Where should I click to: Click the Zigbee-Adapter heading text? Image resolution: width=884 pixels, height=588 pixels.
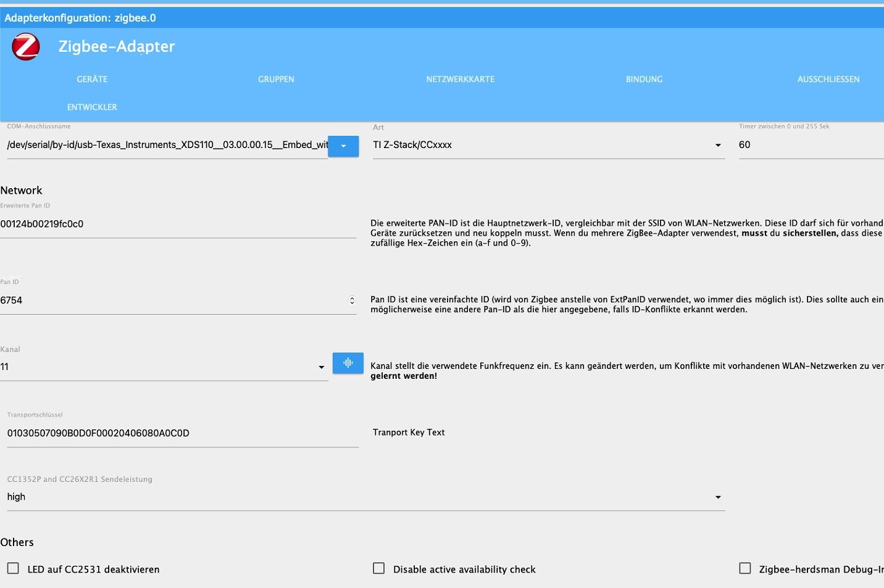coord(117,47)
